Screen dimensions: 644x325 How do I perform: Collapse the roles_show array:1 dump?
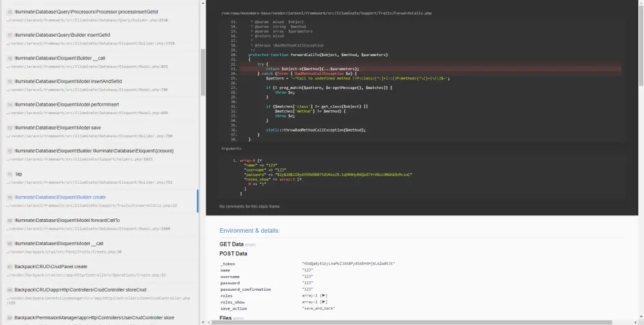(x=300, y=179)
